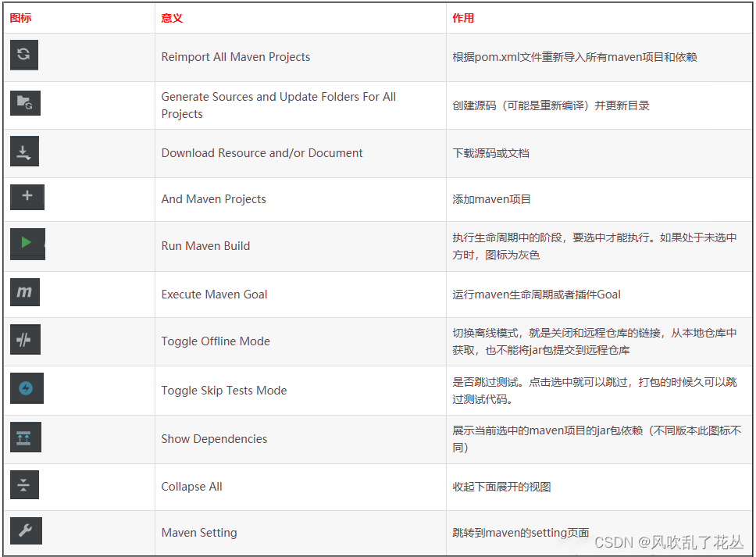Click the Show Dependencies diagram icon

tap(26, 437)
